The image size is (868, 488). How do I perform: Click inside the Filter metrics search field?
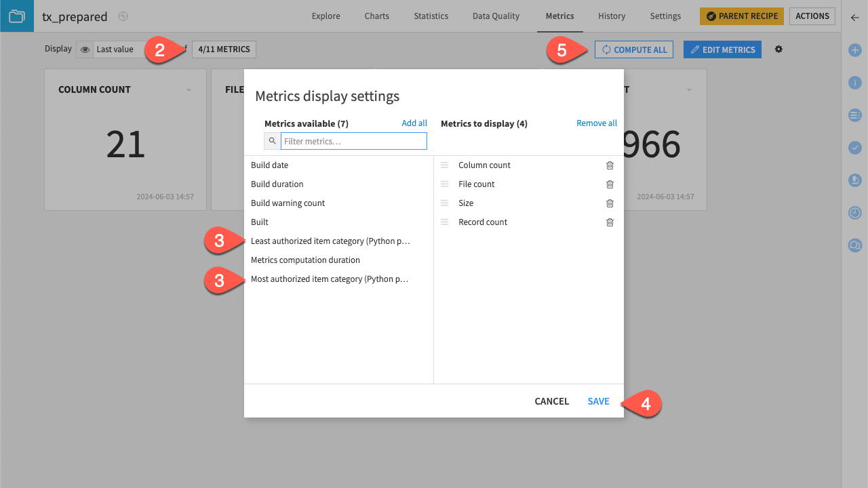pyautogui.click(x=353, y=140)
